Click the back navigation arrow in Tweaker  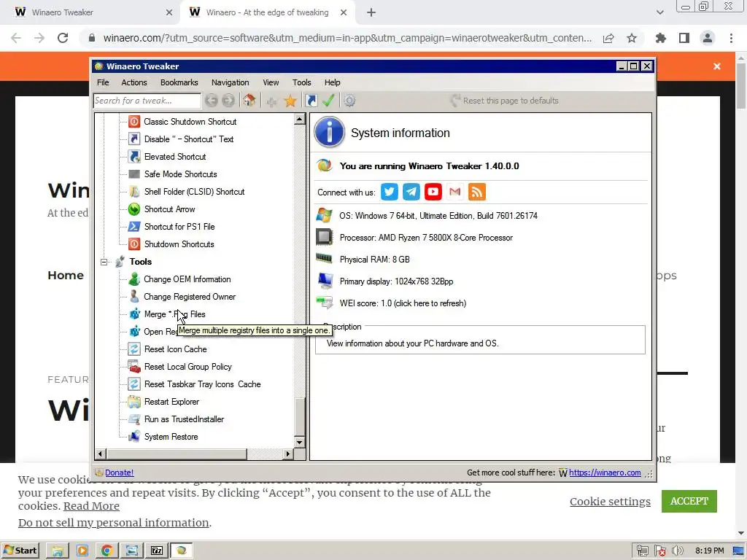(x=212, y=101)
